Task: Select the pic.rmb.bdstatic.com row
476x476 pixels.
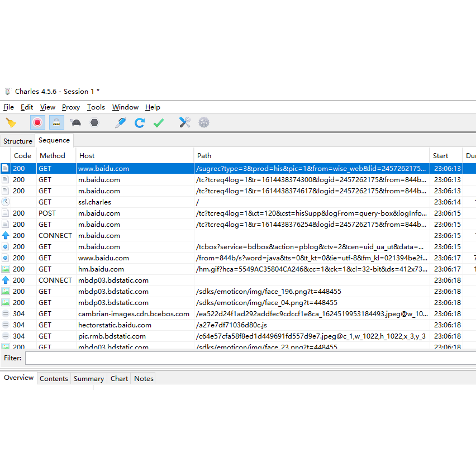Action: click(238, 336)
